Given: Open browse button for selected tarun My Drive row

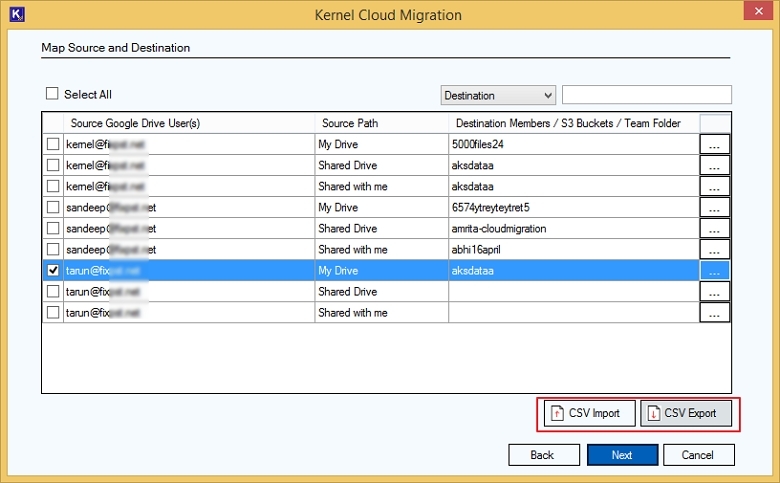Looking at the screenshot, I should pyautogui.click(x=714, y=271).
